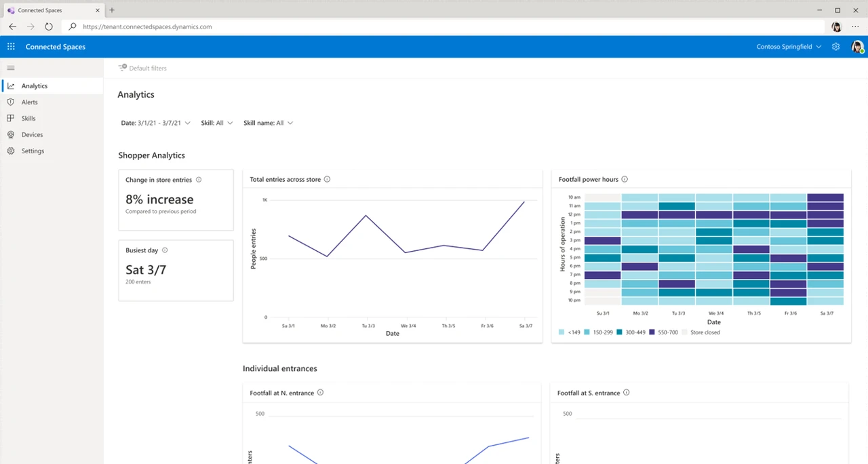Click the browser forward arrow

click(31, 26)
